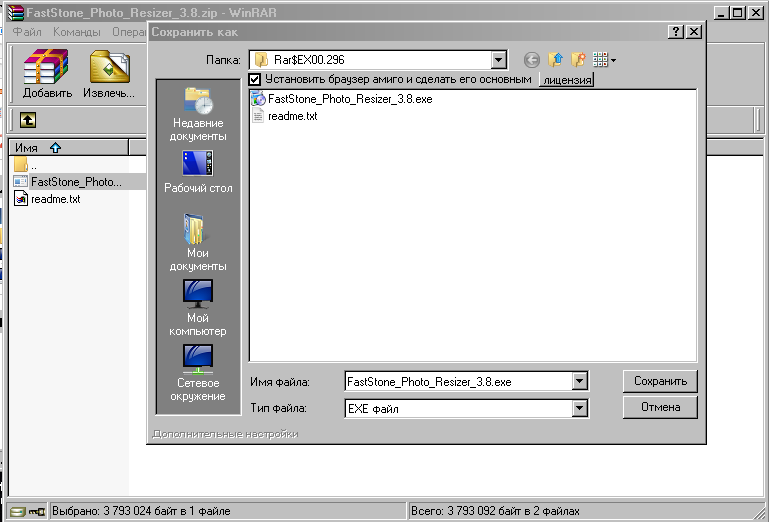Image resolution: width=769 pixels, height=522 pixels.
Task: Click the back arrow navigation icon
Action: [532, 60]
